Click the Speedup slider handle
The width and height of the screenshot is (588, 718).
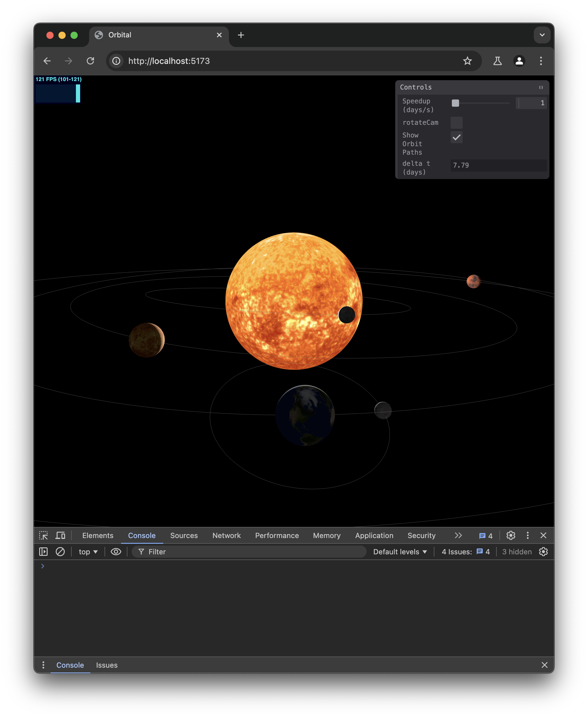(x=455, y=103)
